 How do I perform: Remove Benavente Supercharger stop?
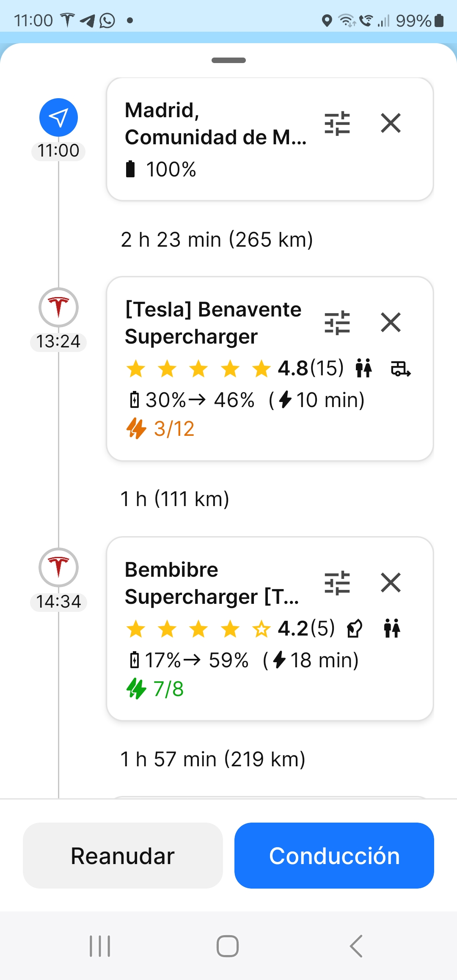pyautogui.click(x=391, y=323)
